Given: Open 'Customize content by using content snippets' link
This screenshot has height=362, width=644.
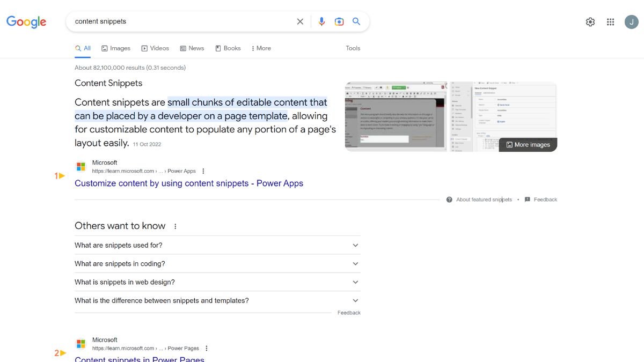Looking at the screenshot, I should point(189,183).
